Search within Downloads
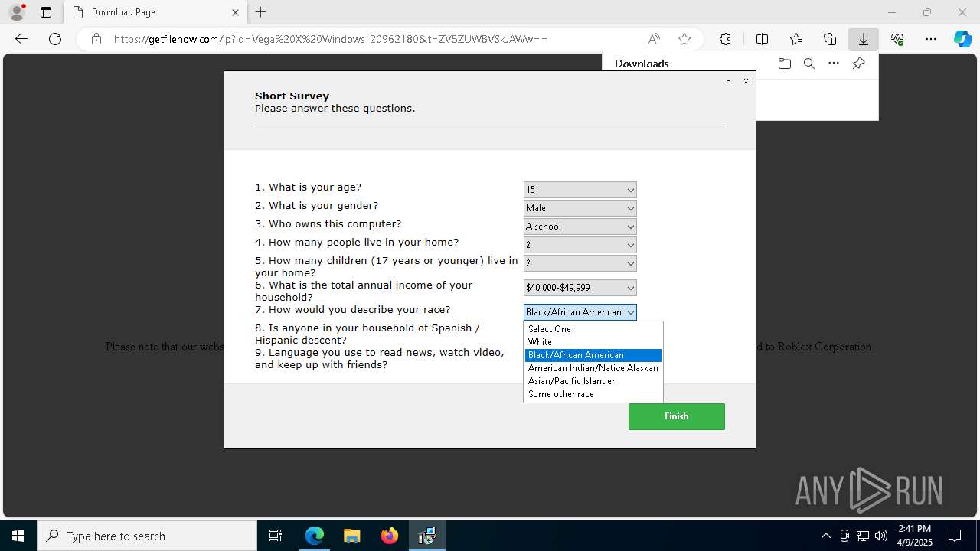Screen dimensions: 980x551 point(808,64)
